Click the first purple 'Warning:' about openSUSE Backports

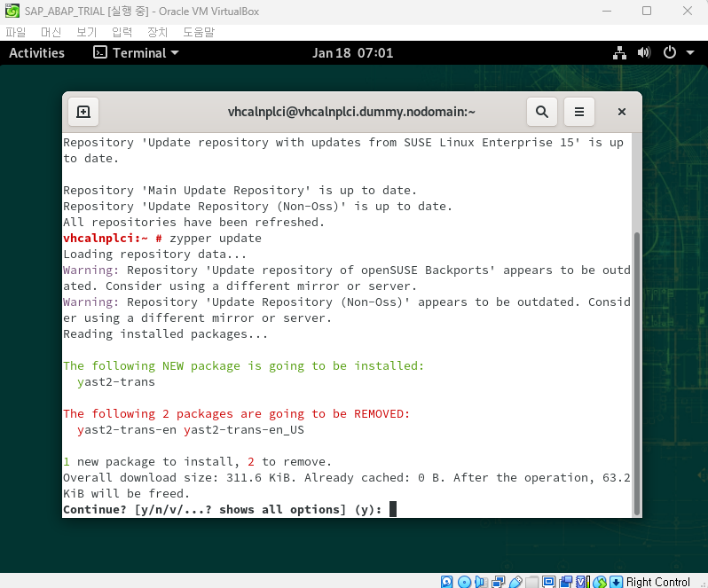point(90,270)
